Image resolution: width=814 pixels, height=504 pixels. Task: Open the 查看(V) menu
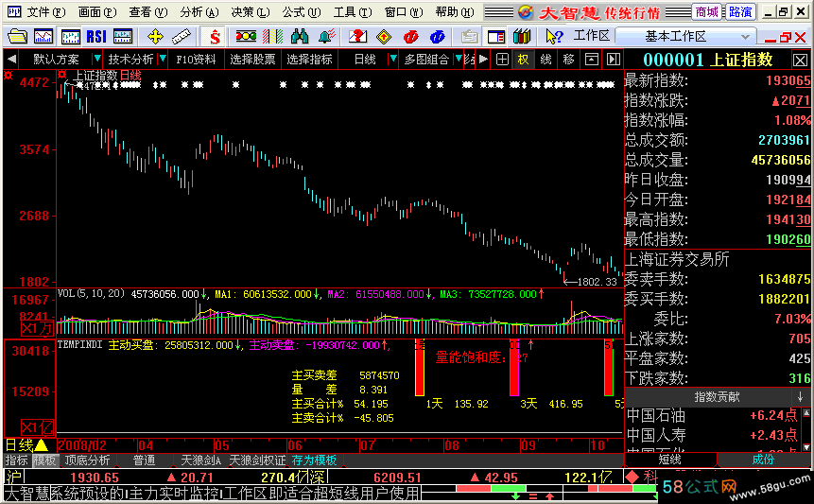[x=147, y=12]
